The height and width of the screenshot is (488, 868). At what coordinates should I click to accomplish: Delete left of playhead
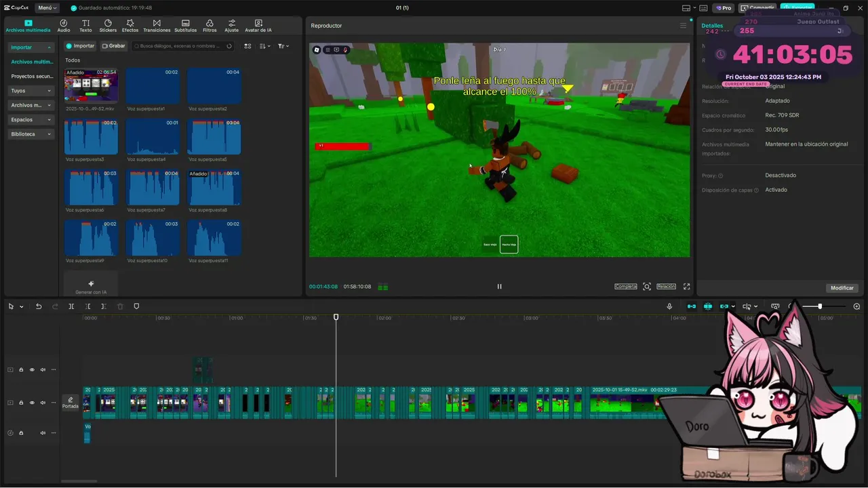pyautogui.click(x=87, y=306)
